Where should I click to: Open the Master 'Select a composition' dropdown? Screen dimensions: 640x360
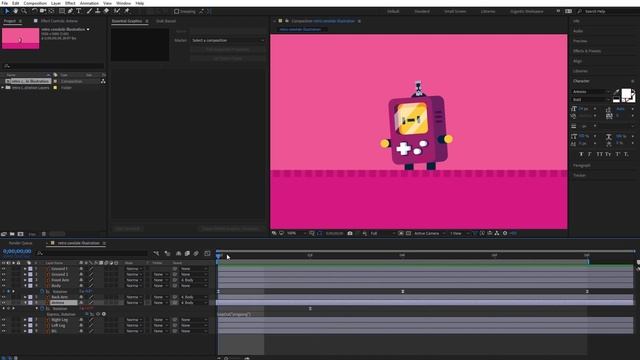click(x=228, y=40)
